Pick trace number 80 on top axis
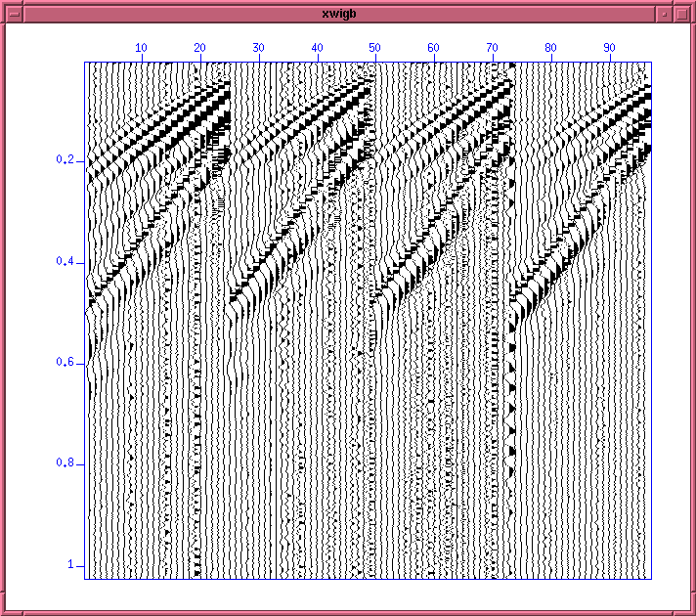 pyautogui.click(x=551, y=47)
